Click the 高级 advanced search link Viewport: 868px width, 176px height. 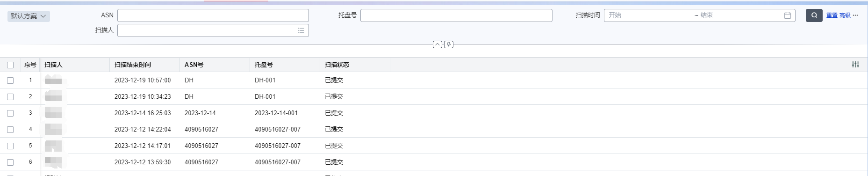[845, 15]
